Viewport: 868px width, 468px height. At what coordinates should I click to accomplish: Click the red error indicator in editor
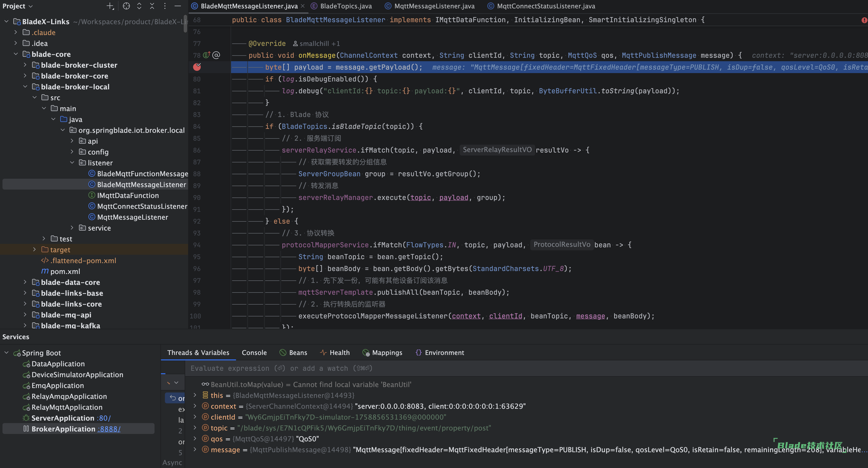864,20
